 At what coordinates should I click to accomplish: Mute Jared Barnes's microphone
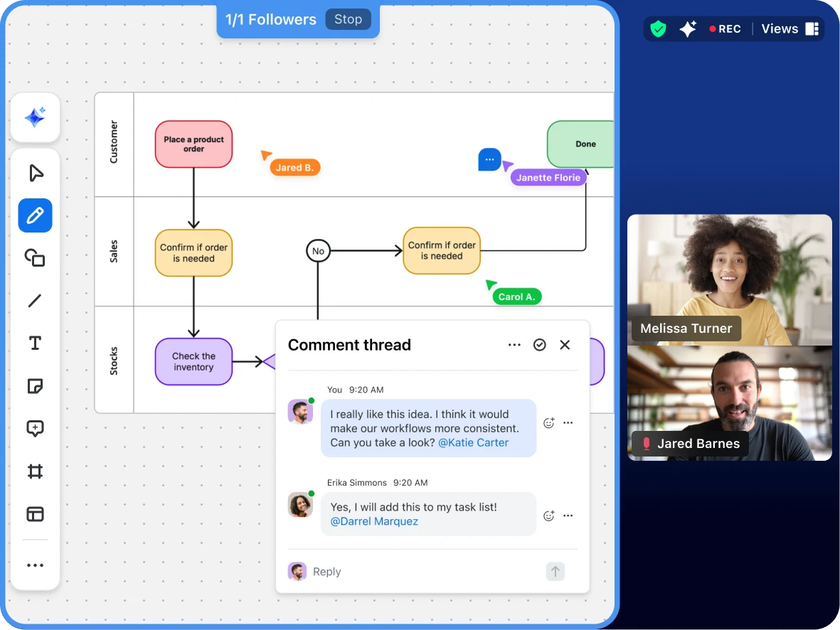(x=646, y=444)
